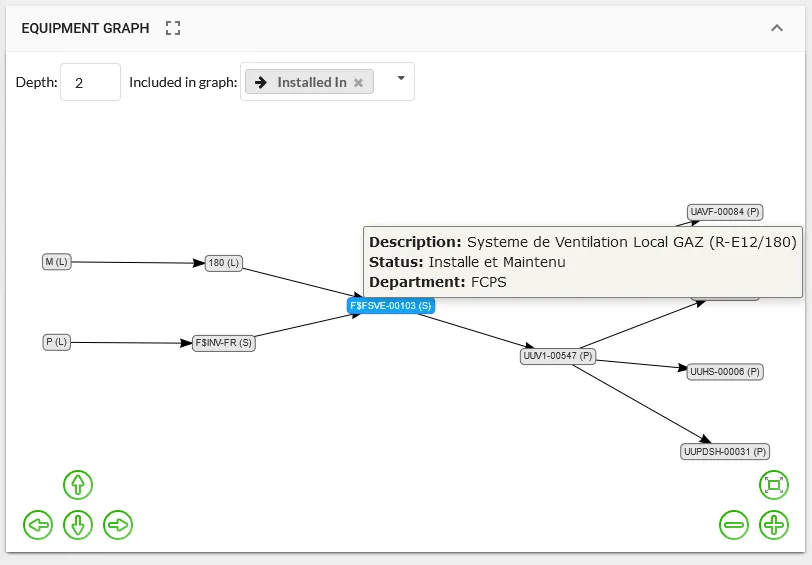The image size is (812, 565).
Task: Pan the graph right
Action: coord(118,525)
